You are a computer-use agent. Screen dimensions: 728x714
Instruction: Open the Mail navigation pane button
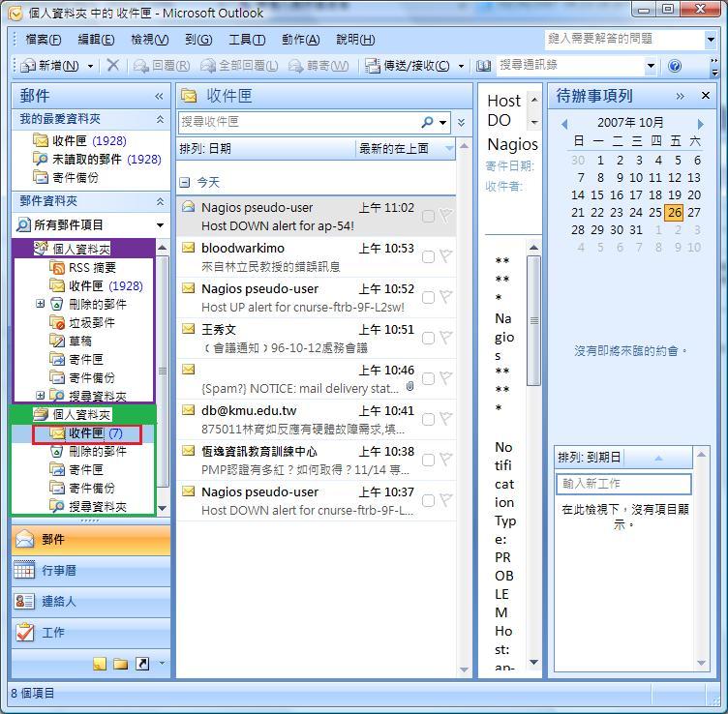[91, 540]
